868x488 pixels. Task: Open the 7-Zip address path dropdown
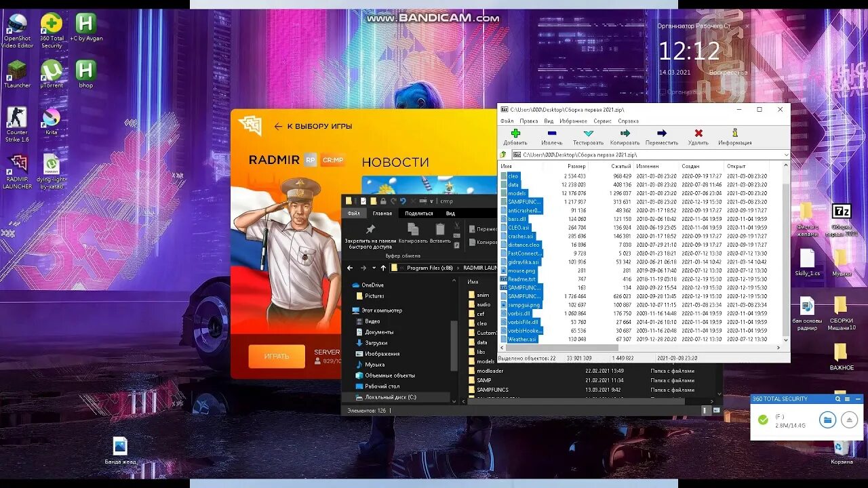[786, 155]
